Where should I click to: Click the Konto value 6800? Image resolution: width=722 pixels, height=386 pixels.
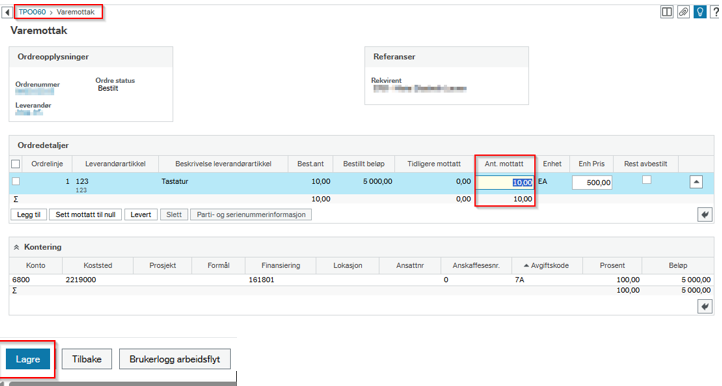21,280
